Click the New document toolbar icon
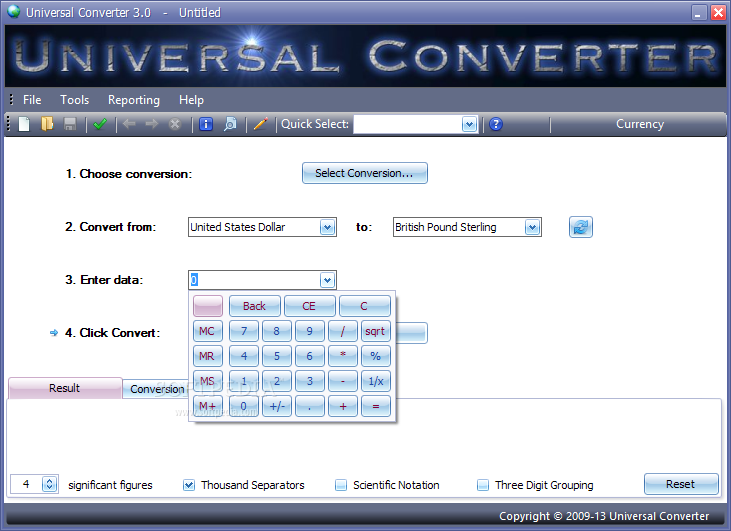 24,124
